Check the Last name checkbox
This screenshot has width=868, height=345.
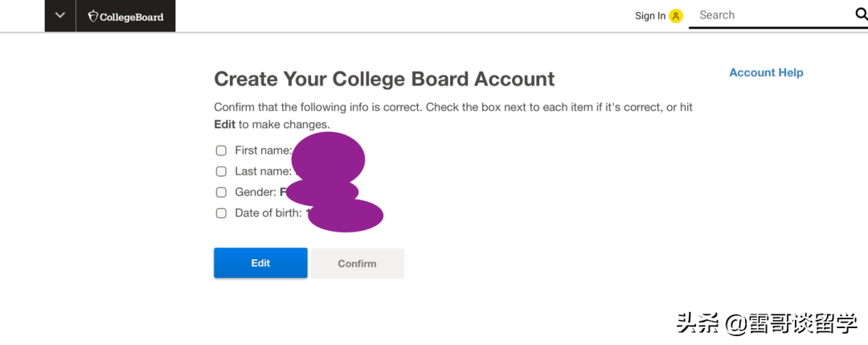pos(221,171)
